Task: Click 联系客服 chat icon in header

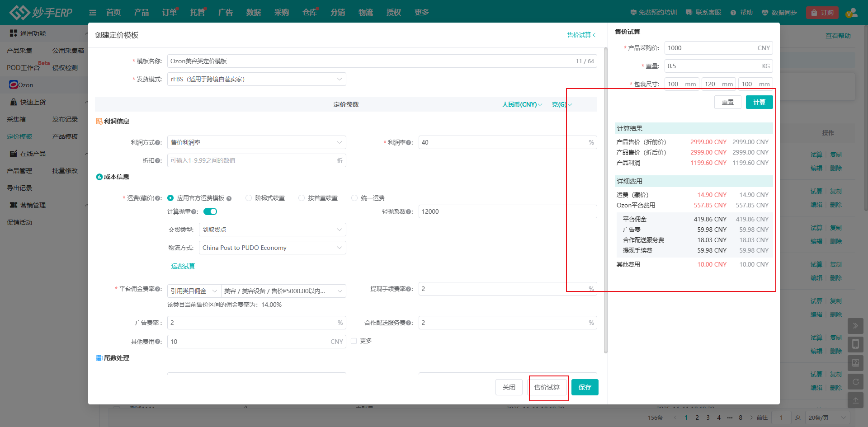Action: [x=689, y=13]
